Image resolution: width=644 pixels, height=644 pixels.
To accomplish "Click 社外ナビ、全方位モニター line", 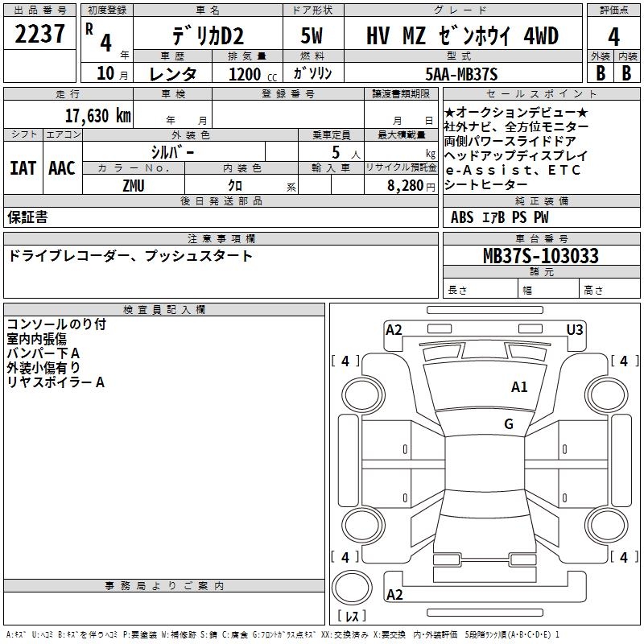I will click(x=516, y=126).
